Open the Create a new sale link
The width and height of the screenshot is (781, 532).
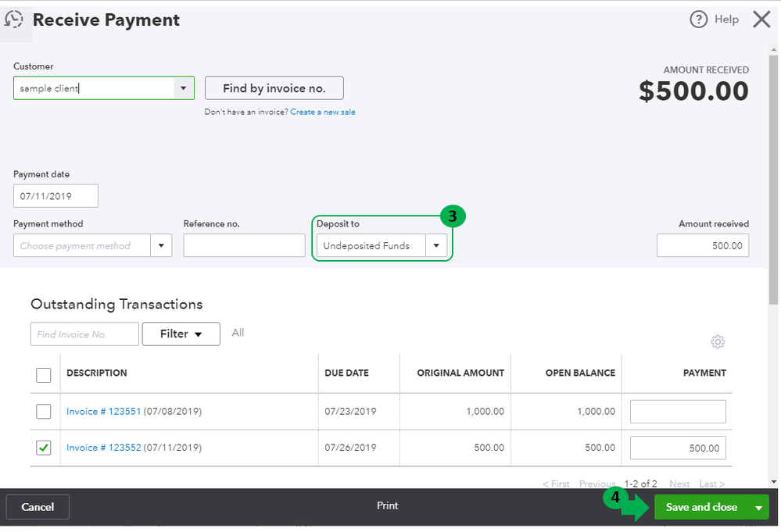point(323,112)
